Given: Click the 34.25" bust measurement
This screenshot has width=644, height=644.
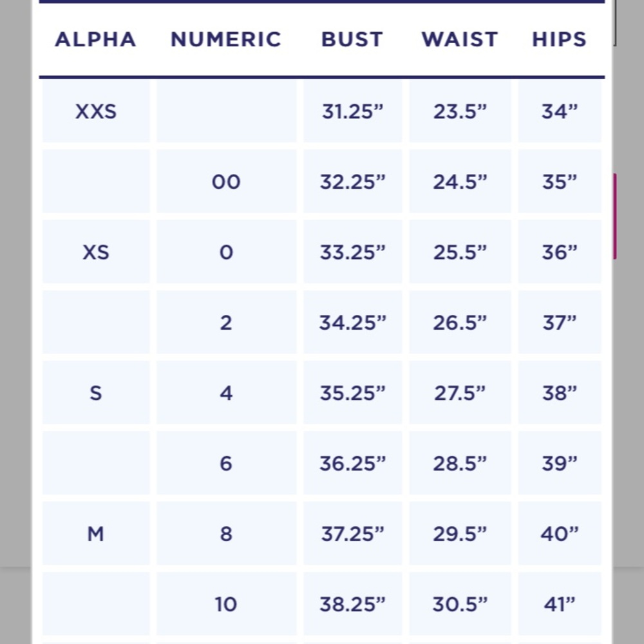Looking at the screenshot, I should (352, 323).
